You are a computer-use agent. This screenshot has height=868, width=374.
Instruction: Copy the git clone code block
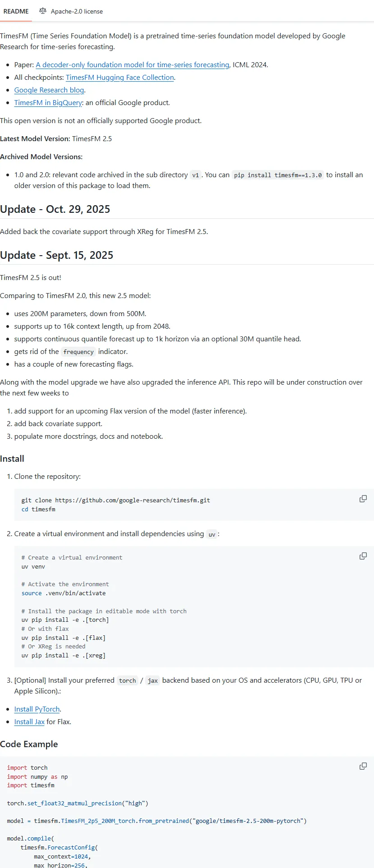point(363,499)
